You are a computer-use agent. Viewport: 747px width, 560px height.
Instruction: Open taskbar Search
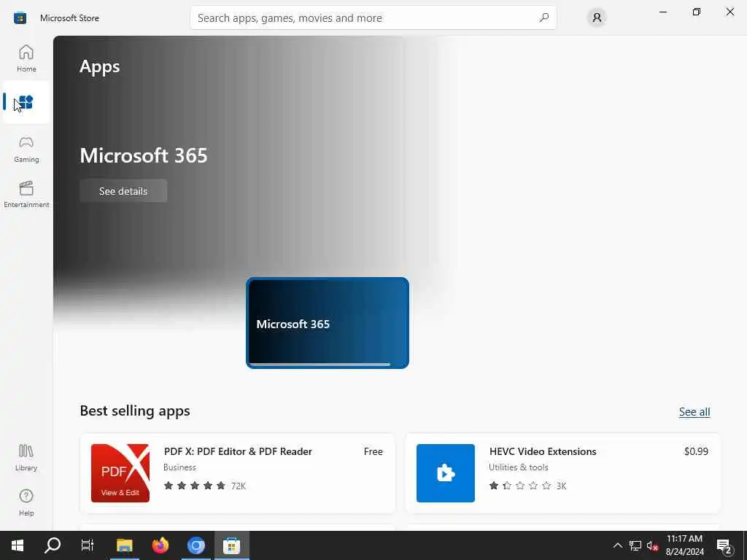53,545
